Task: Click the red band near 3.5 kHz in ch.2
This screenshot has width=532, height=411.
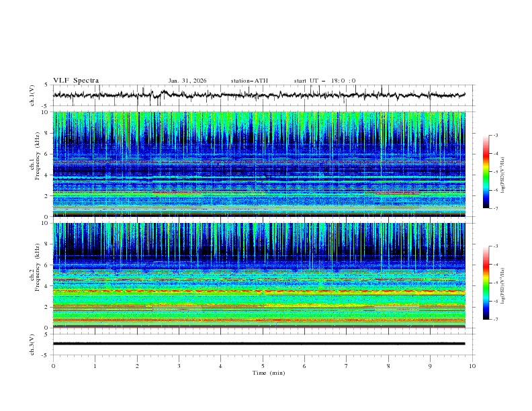Action: point(259,291)
